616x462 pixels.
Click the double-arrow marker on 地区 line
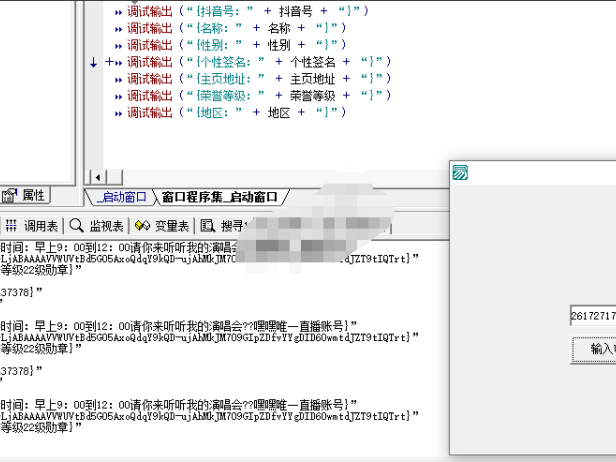coord(119,114)
